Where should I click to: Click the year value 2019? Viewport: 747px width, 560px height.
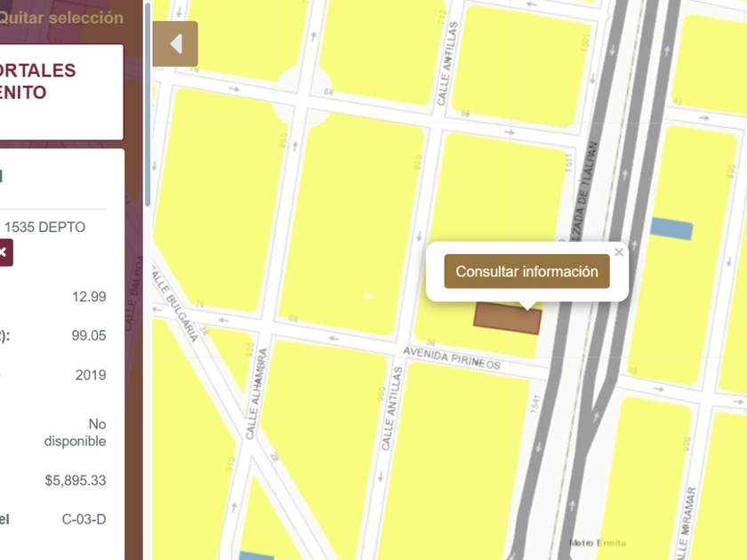point(91,375)
